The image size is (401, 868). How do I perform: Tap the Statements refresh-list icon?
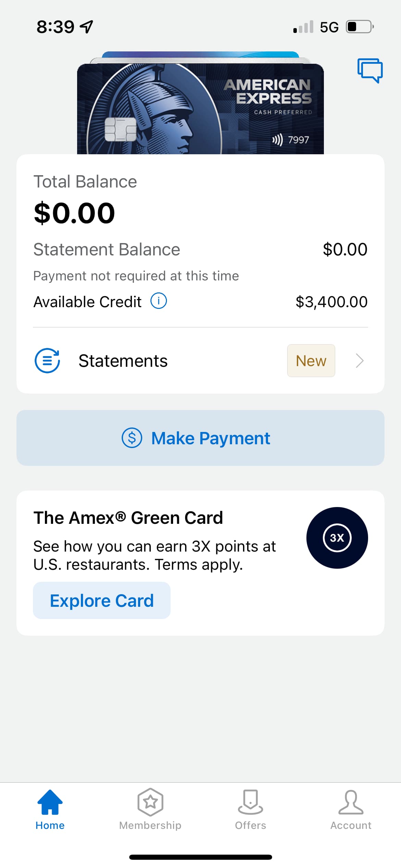pos(47,361)
